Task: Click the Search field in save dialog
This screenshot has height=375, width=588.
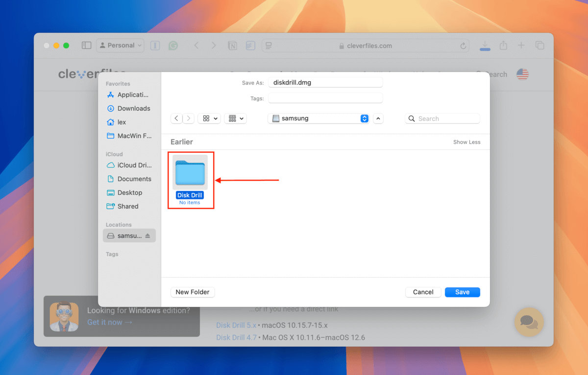Action: pos(442,118)
